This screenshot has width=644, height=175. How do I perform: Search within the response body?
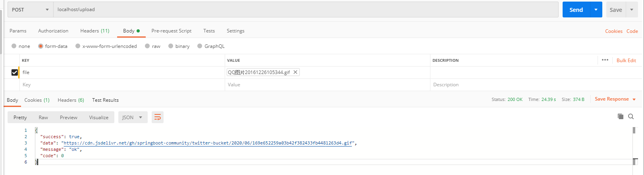[x=631, y=116]
